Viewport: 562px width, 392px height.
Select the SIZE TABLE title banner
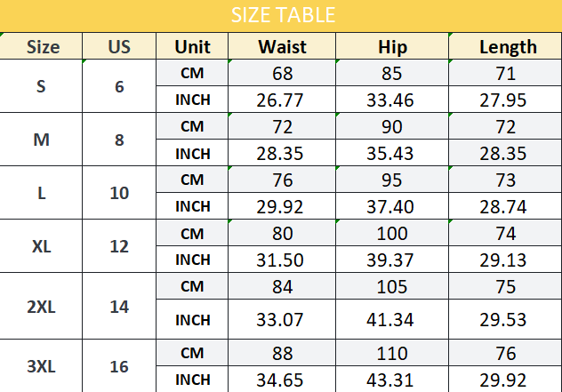(x=281, y=16)
